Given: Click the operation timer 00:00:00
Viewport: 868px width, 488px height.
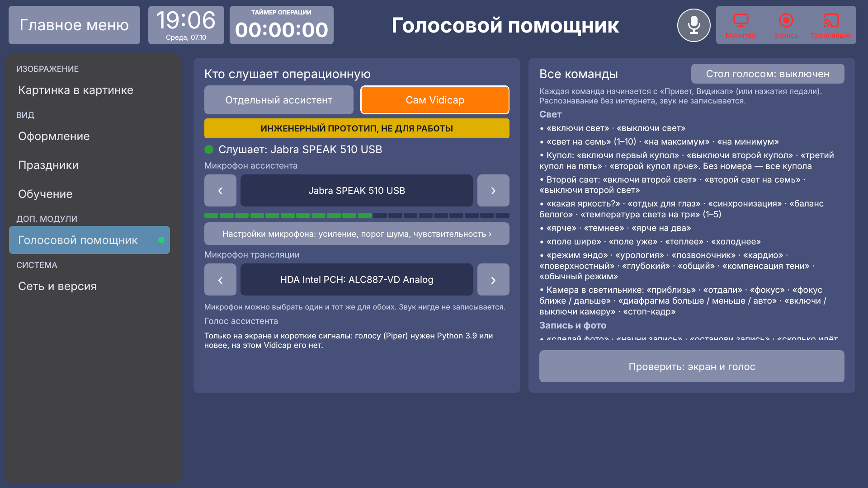Looking at the screenshot, I should pyautogui.click(x=281, y=25).
